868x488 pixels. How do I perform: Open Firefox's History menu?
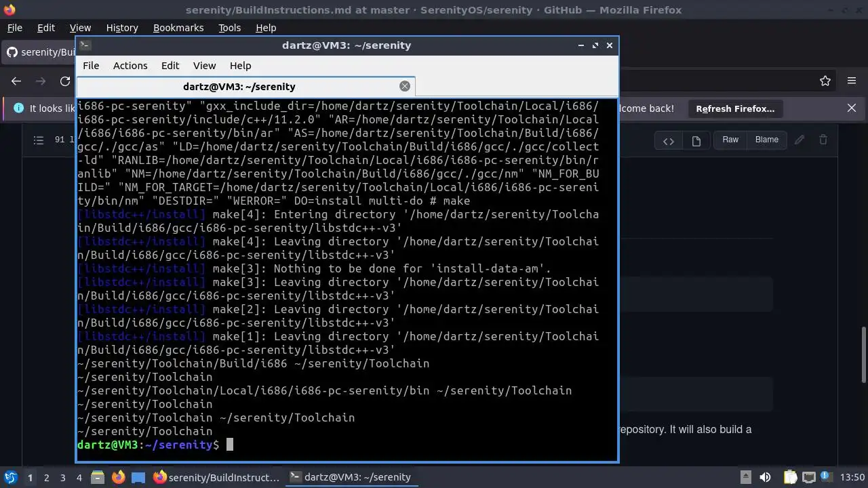[122, 28]
